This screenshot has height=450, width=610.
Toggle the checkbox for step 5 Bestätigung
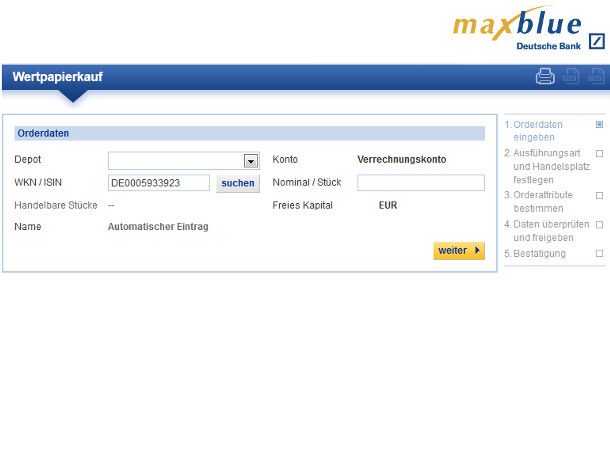(x=599, y=254)
